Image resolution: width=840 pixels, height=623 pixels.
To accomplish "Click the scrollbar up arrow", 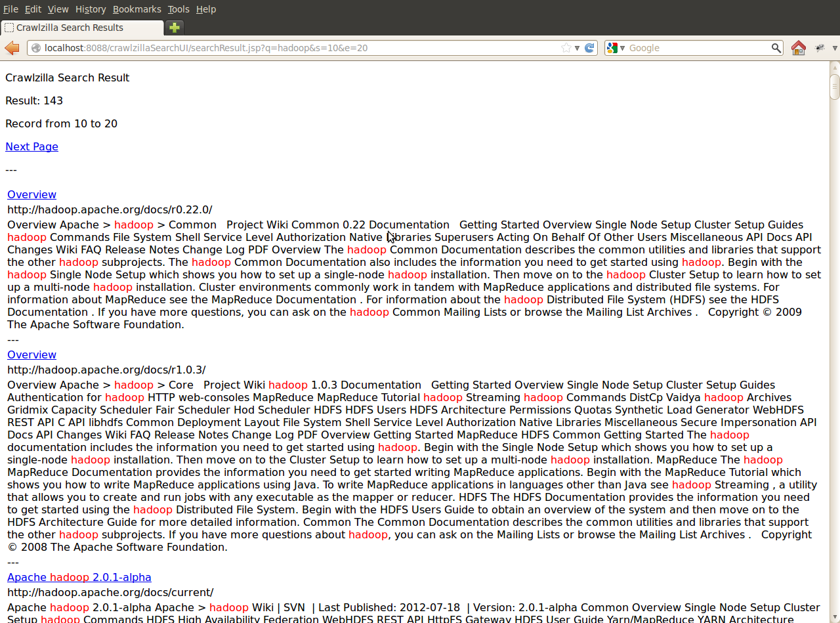I will click(835, 67).
